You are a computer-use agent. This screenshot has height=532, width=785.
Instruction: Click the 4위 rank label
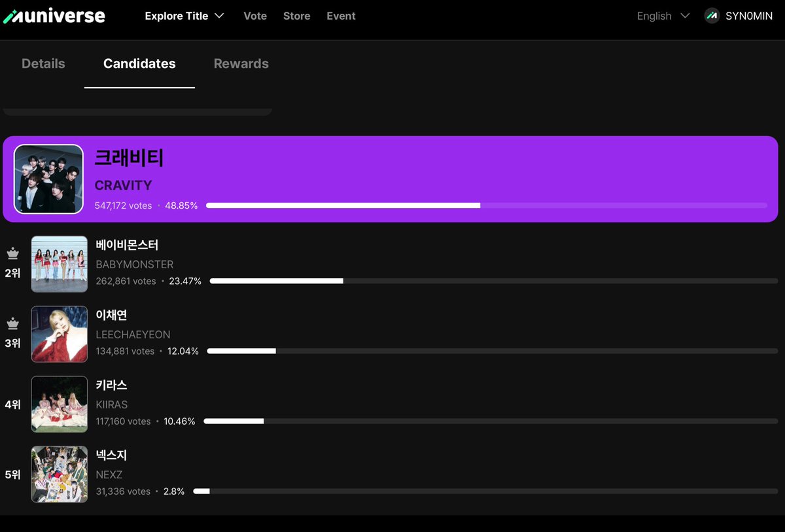(12, 404)
